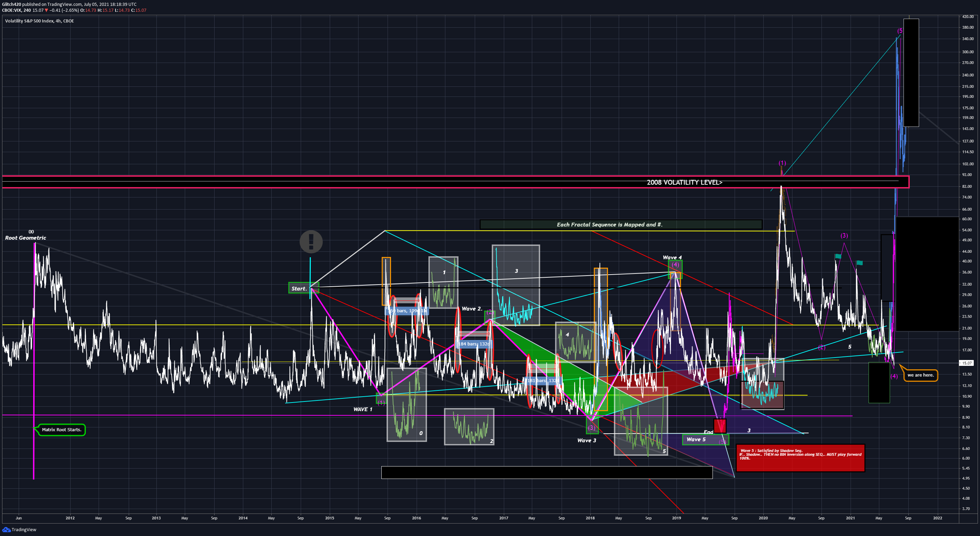Click the 2012 label on time axis
The width and height of the screenshot is (980, 536).
click(x=70, y=518)
